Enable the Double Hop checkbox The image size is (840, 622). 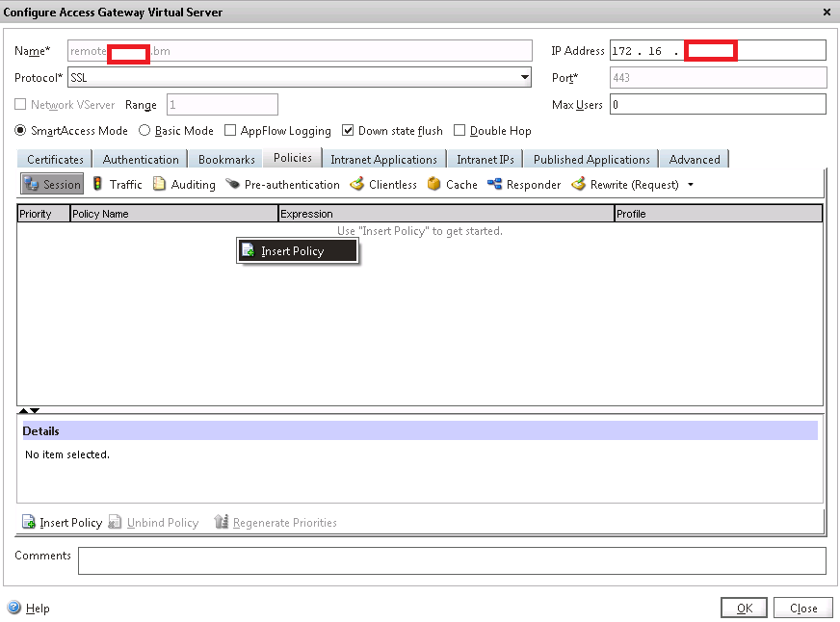[x=459, y=130]
